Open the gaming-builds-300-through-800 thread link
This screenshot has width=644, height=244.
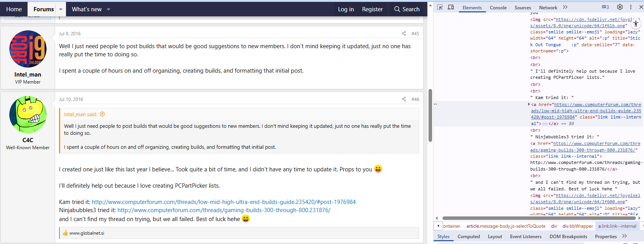pos(224,210)
